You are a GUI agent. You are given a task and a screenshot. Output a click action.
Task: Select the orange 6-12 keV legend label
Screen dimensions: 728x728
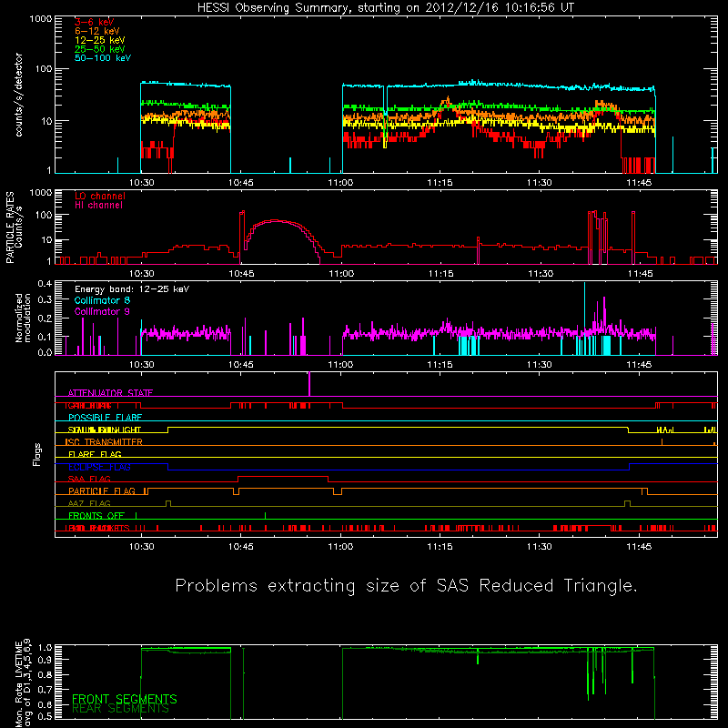97,31
